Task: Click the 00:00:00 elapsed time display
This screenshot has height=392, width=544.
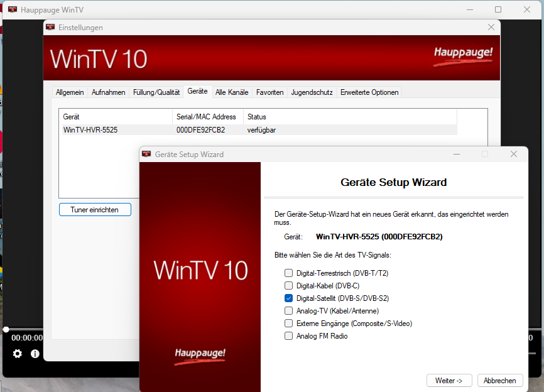Action: pos(27,338)
